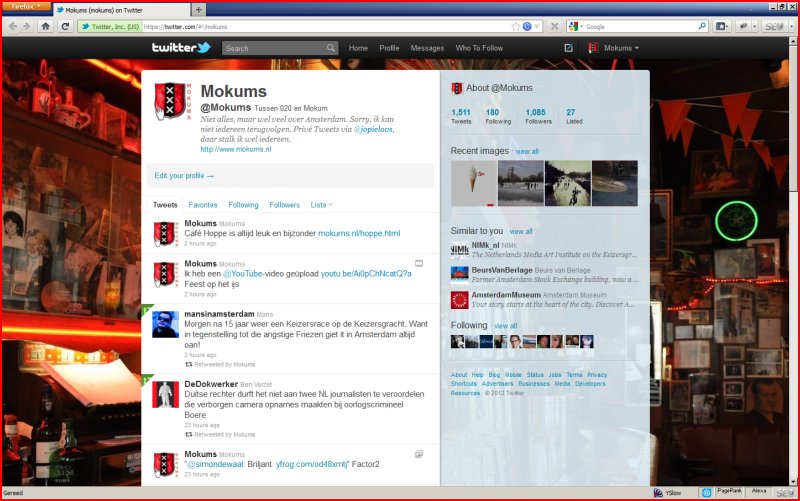Expand the Lists dropdown tab

pyautogui.click(x=321, y=205)
